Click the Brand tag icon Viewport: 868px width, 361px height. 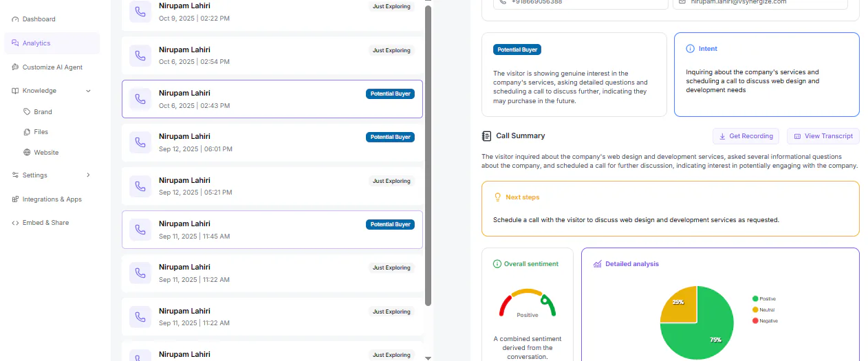tap(27, 111)
